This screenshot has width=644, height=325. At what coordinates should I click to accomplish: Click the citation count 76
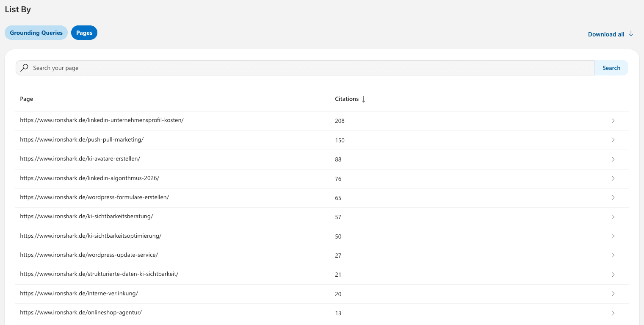[x=338, y=179]
